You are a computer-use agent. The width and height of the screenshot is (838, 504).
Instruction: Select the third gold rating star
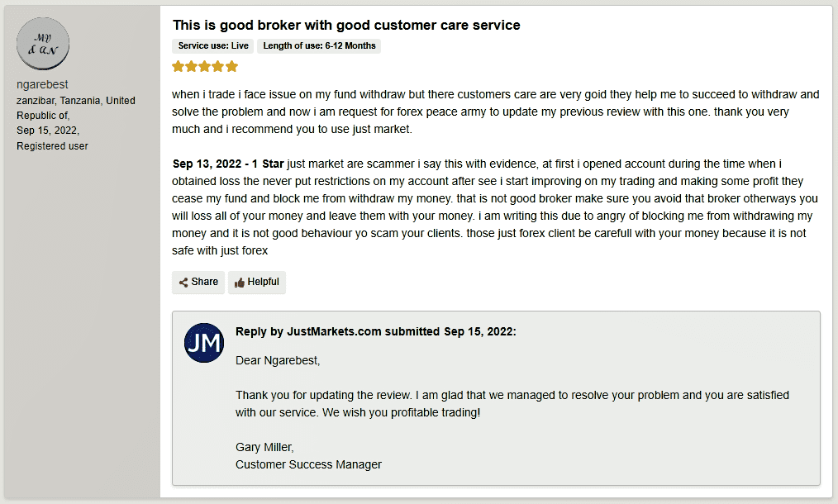coord(205,66)
